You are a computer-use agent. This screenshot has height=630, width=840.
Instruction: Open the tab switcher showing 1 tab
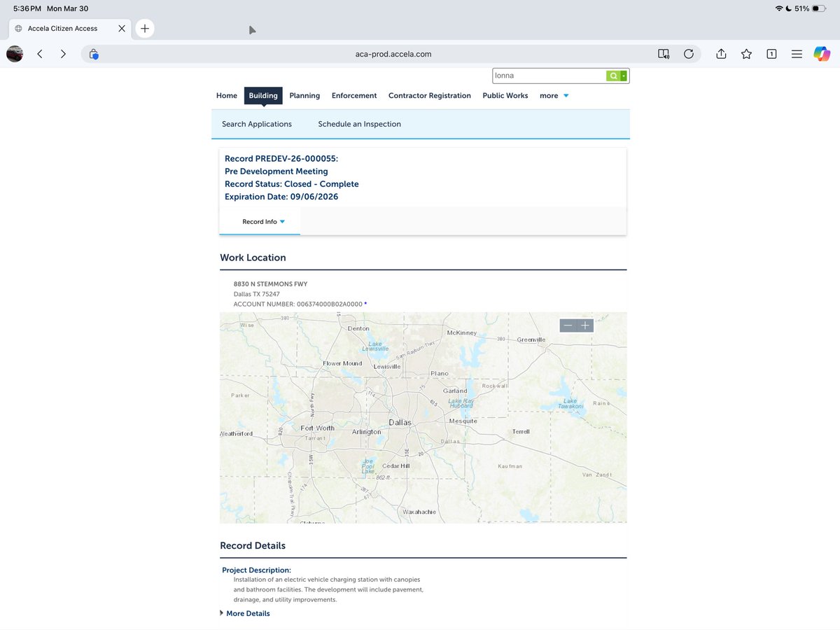pyautogui.click(x=771, y=54)
